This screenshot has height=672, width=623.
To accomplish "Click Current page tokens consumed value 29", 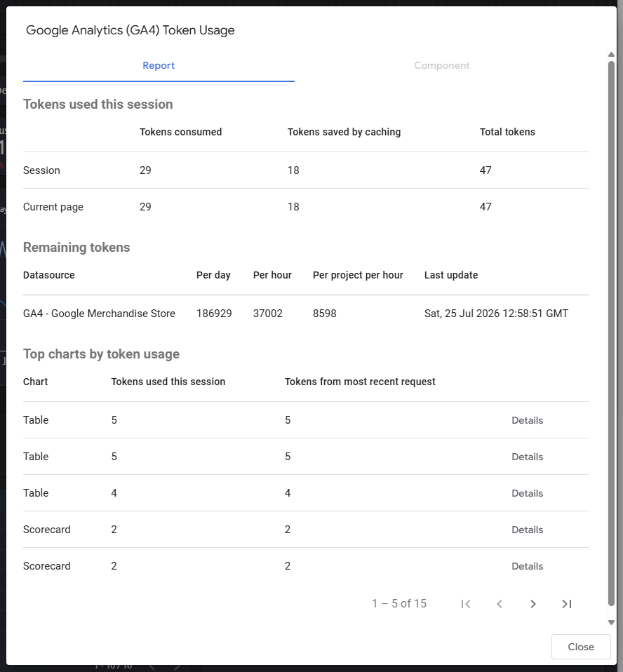I will [x=145, y=206].
